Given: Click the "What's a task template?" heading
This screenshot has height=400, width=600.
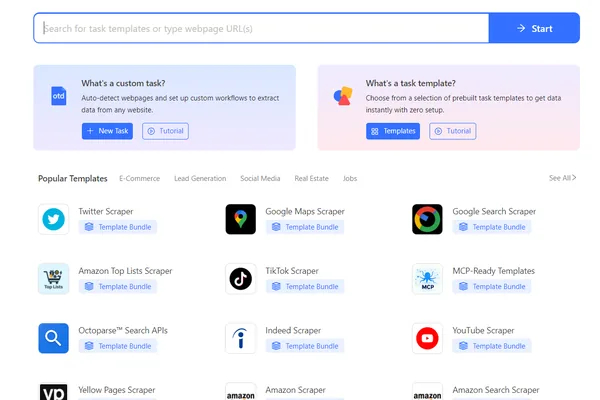Looking at the screenshot, I should click(x=411, y=83).
